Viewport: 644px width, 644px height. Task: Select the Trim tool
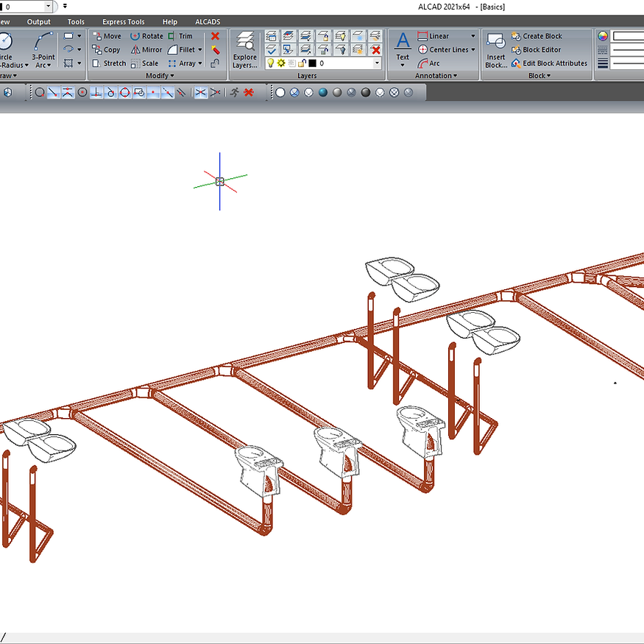point(180,36)
